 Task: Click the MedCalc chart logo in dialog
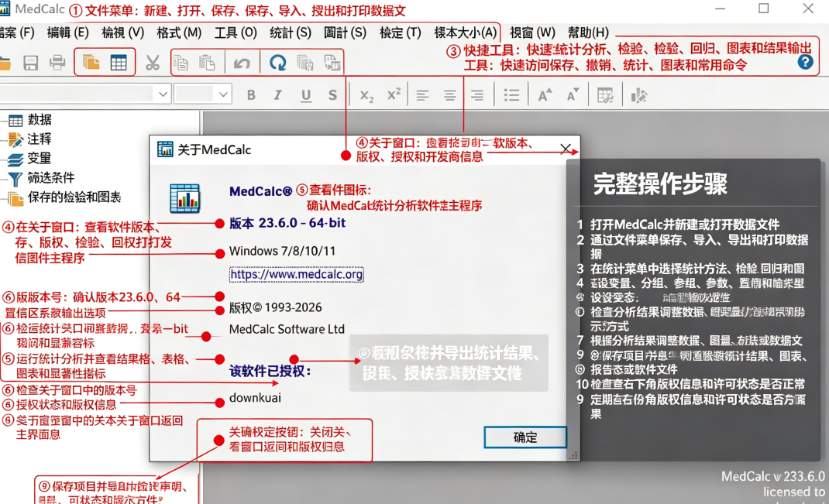(x=184, y=199)
